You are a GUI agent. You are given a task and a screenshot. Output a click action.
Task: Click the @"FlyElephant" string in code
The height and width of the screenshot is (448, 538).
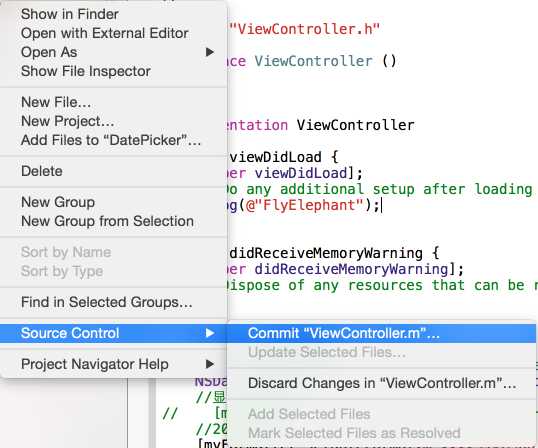point(305,205)
